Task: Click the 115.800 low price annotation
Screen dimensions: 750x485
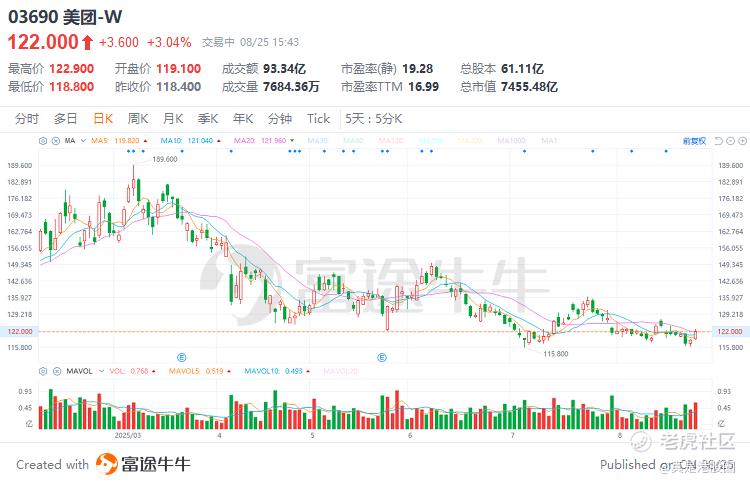Action: pyautogui.click(x=556, y=354)
